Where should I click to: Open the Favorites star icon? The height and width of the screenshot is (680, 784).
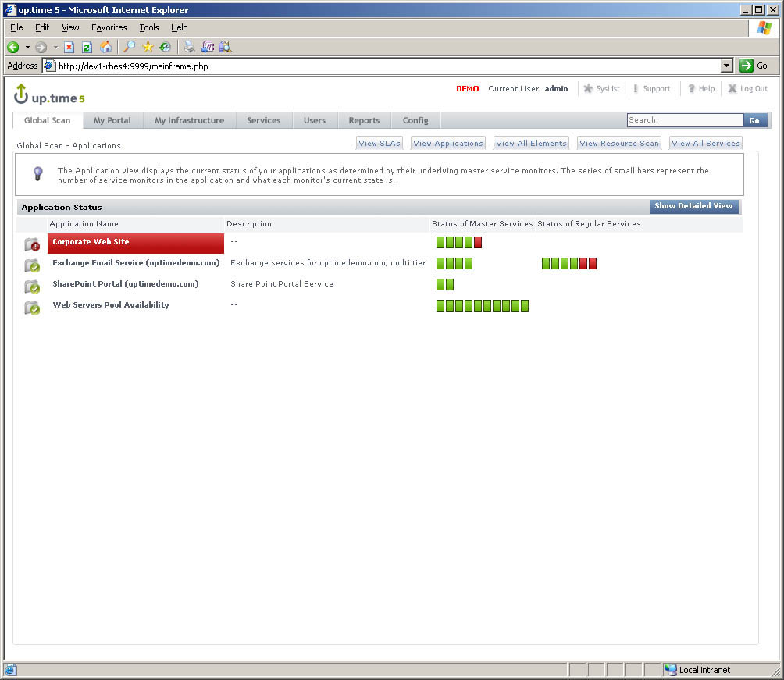pos(148,47)
